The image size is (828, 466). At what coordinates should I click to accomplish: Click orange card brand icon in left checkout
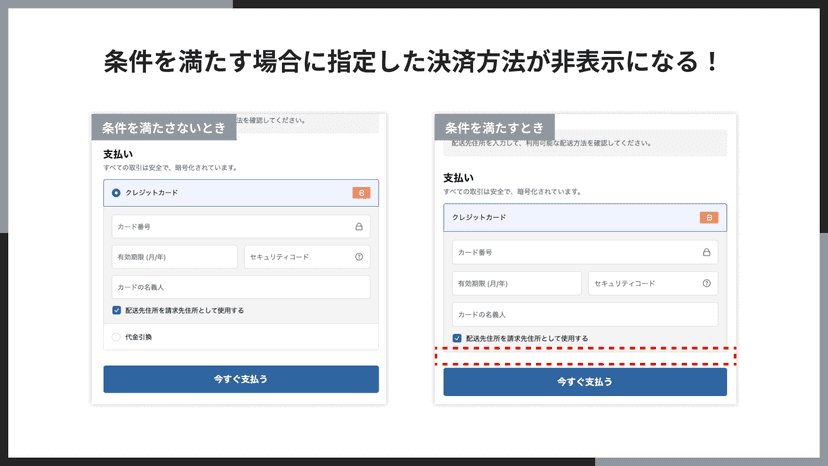(x=361, y=193)
